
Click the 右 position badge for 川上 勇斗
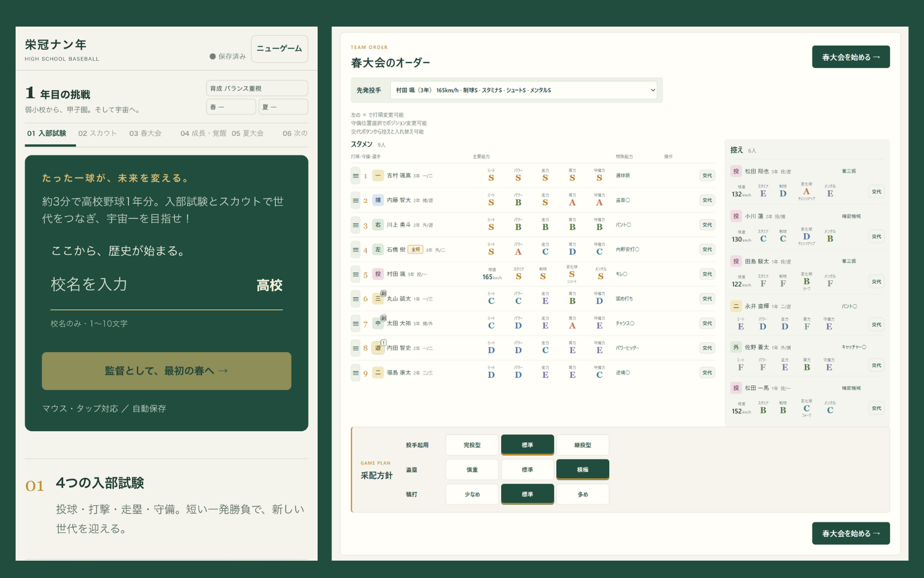[378, 225]
